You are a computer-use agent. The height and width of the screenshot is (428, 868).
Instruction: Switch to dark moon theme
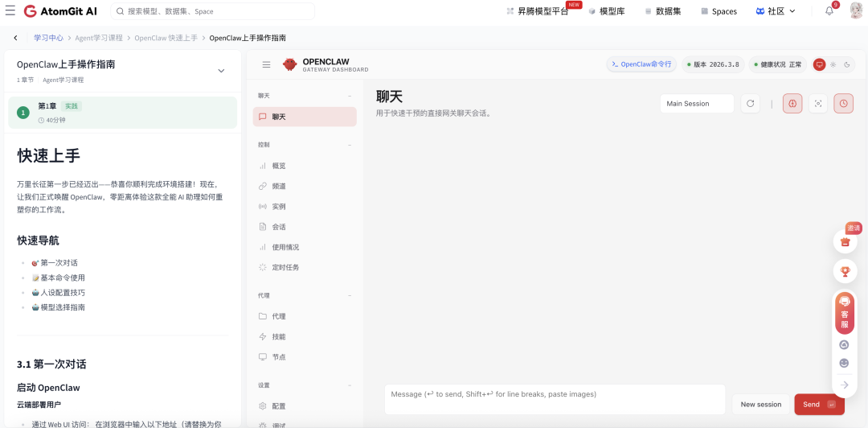tap(846, 64)
